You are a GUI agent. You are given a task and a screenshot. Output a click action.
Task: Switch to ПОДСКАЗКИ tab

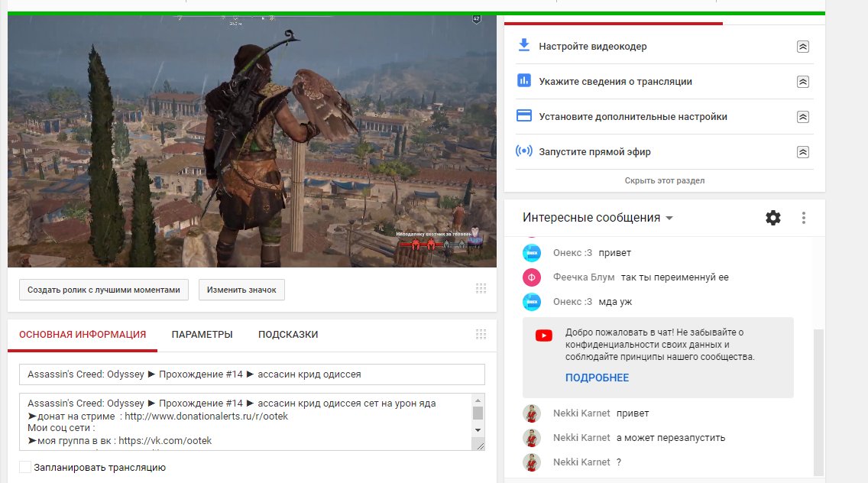(288, 335)
